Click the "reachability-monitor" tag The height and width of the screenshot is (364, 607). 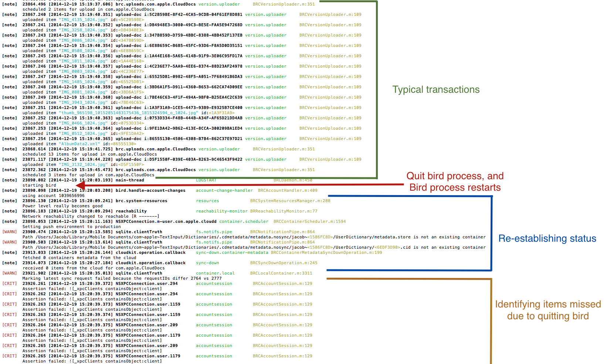[x=222, y=211]
